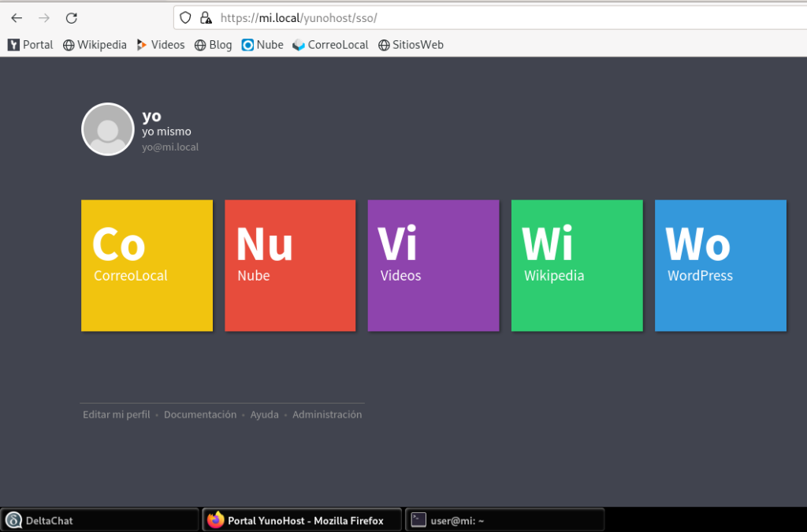Open the Wikipedia bookmark in toolbar
Image resolution: width=807 pixels, height=532 pixels.
(x=95, y=45)
